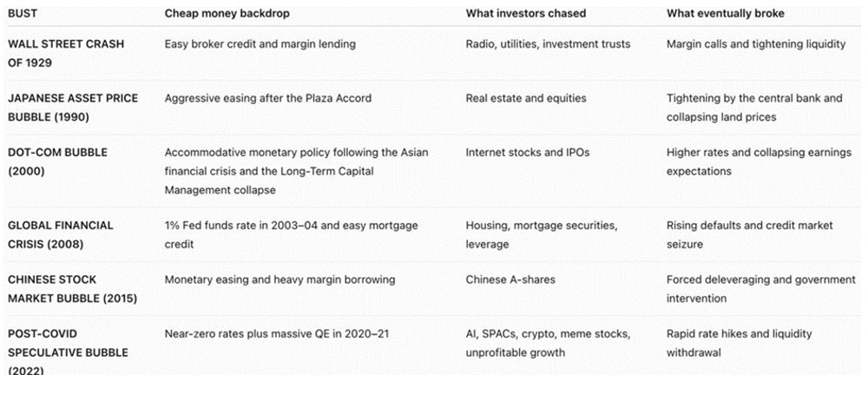The image size is (868, 394).
Task: Click the What eventually broke column header
Action: pos(725,13)
